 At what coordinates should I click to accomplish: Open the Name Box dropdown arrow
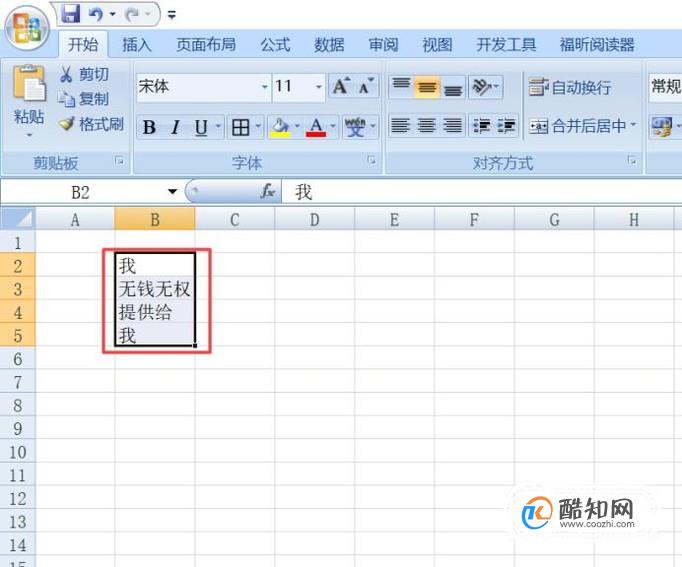click(173, 192)
